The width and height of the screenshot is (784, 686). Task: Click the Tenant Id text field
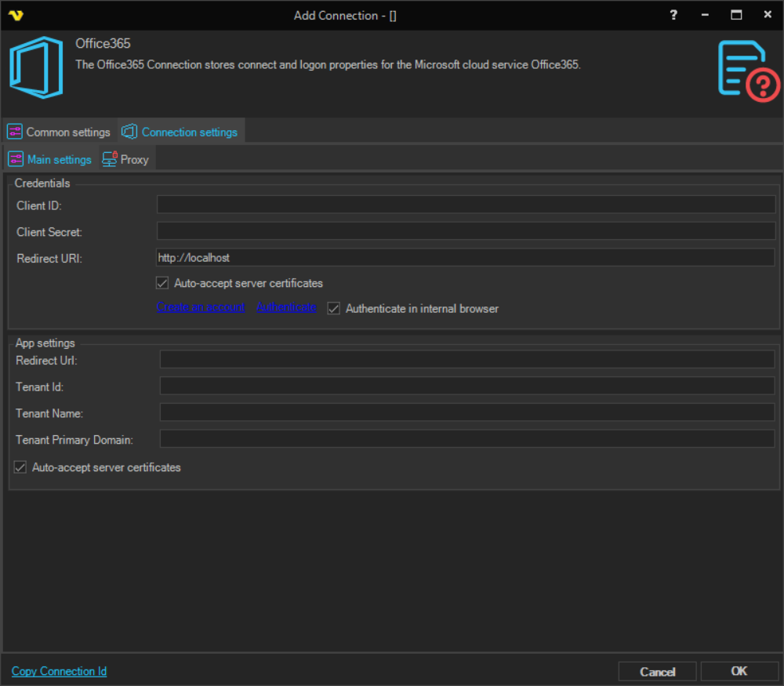coord(466,387)
